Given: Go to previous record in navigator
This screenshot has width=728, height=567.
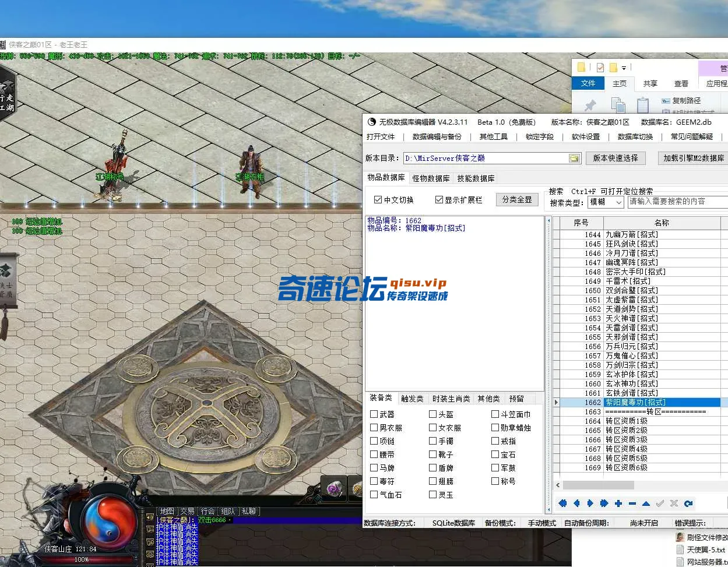Looking at the screenshot, I should point(576,503).
